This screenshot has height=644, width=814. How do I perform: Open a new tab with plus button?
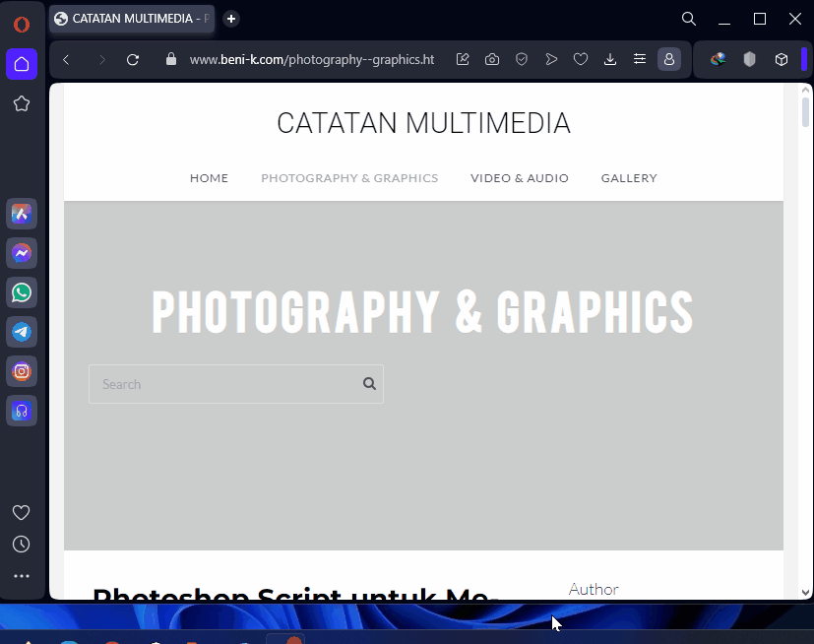pyautogui.click(x=231, y=19)
